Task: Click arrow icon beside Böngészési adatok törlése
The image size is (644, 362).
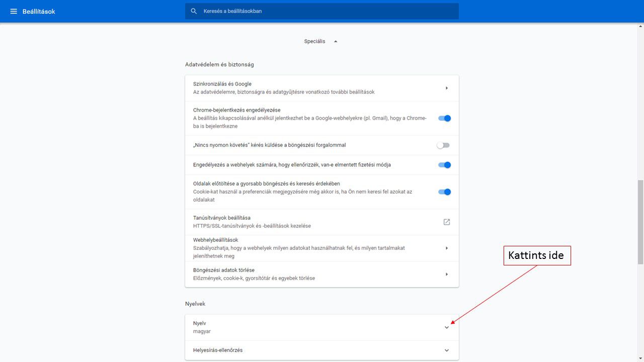Action: pyautogui.click(x=446, y=274)
